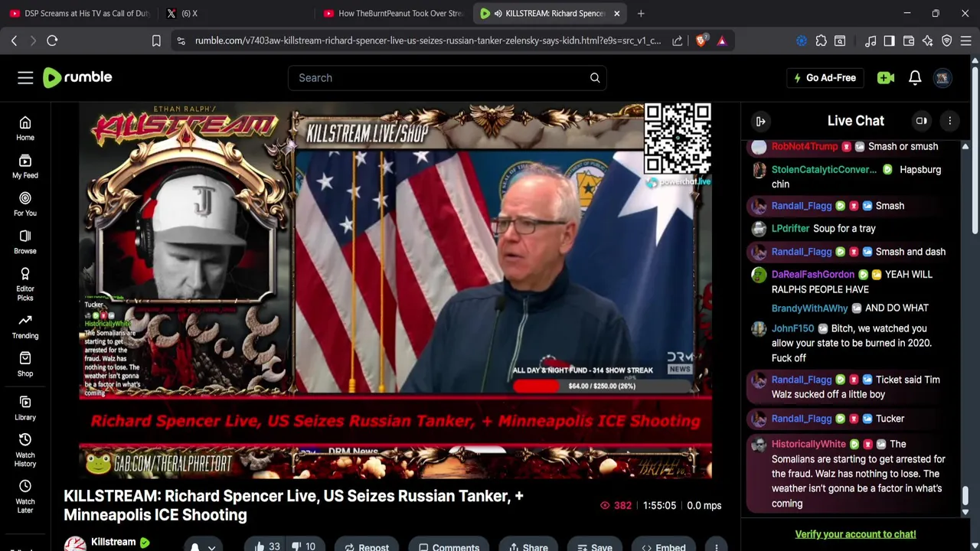Click RobNot4Trump chat username
This screenshot has height=551, width=980.
(805, 146)
